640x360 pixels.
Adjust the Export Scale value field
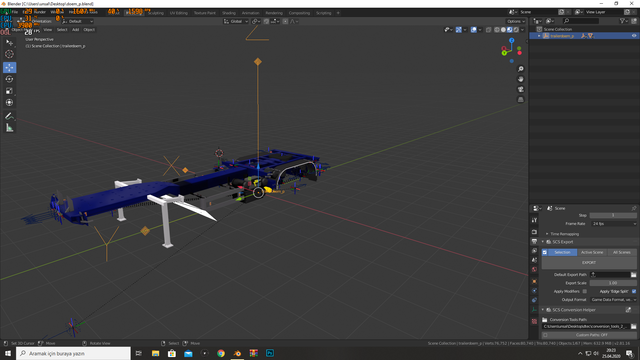[613, 283]
